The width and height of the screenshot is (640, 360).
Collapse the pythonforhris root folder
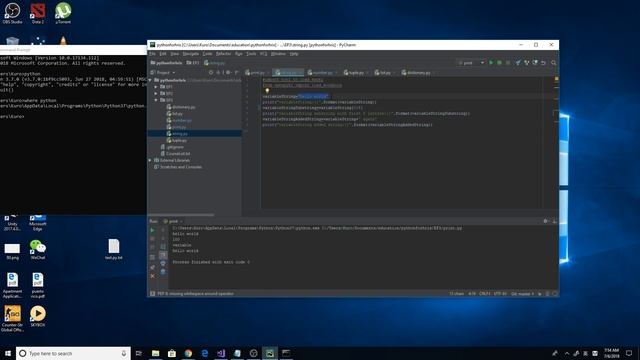151,80
